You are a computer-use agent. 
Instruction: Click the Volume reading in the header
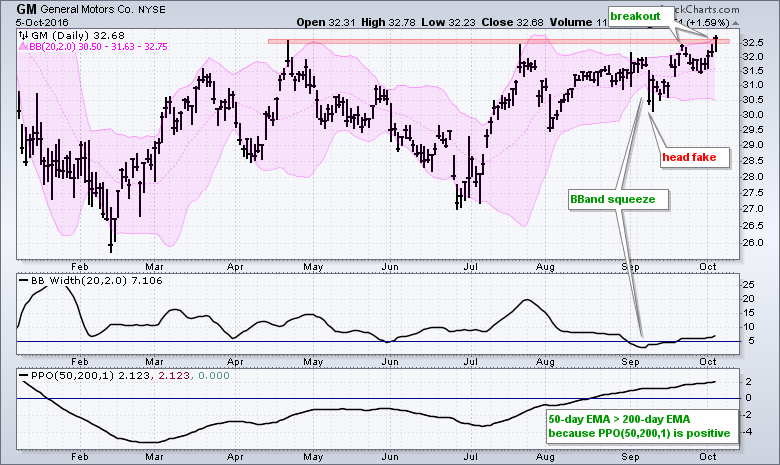click(579, 22)
